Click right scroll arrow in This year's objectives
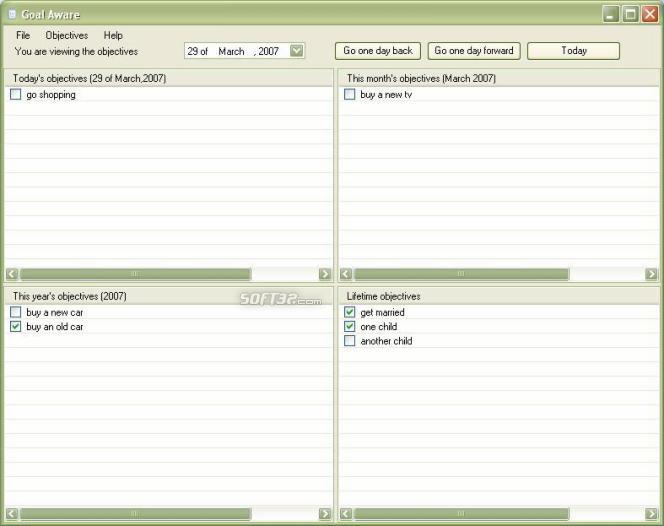Screen dimensions: 664x526 point(325,514)
